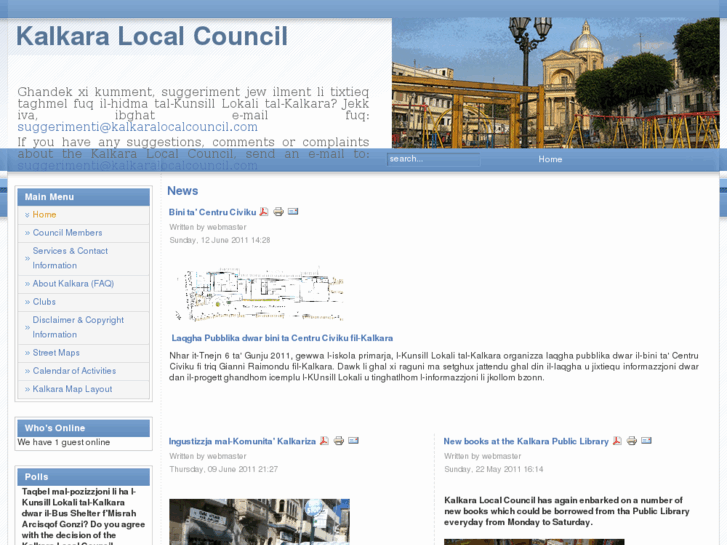Open Bini ta' Centru Civiku article title
The height and width of the screenshot is (545, 727).
[212, 212]
